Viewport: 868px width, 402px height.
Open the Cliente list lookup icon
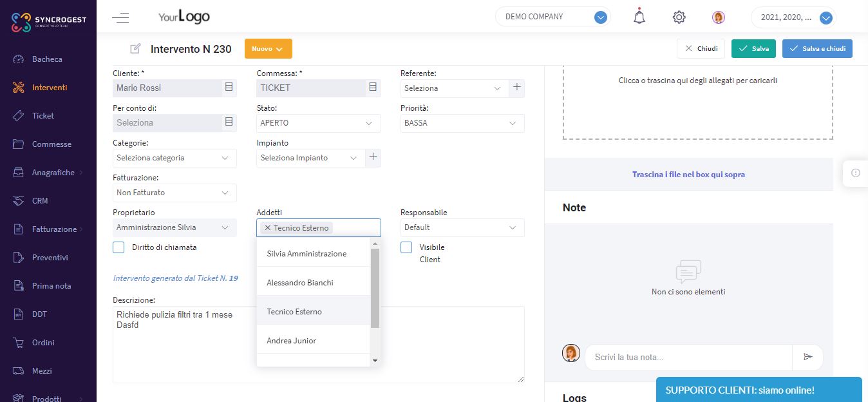(229, 88)
